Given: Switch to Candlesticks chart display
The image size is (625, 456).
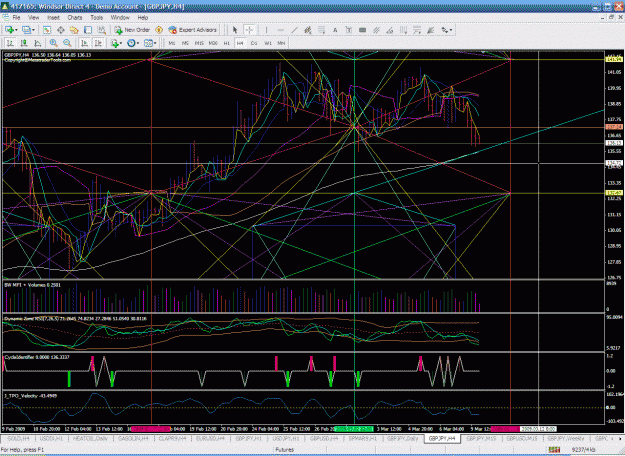Looking at the screenshot, I should (x=24, y=43).
